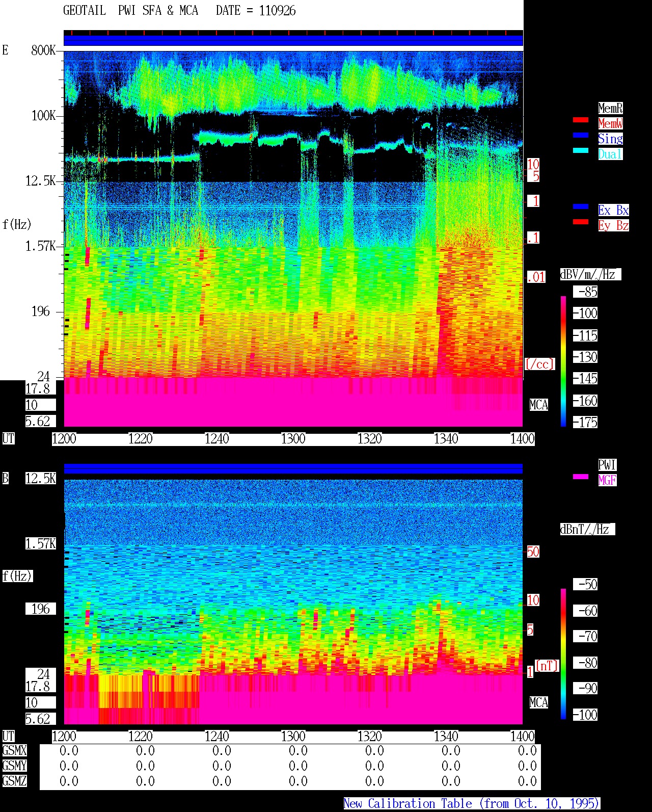Click the 1220 UT label under E spectrogram
The height and width of the screenshot is (812, 652).
coord(141,438)
